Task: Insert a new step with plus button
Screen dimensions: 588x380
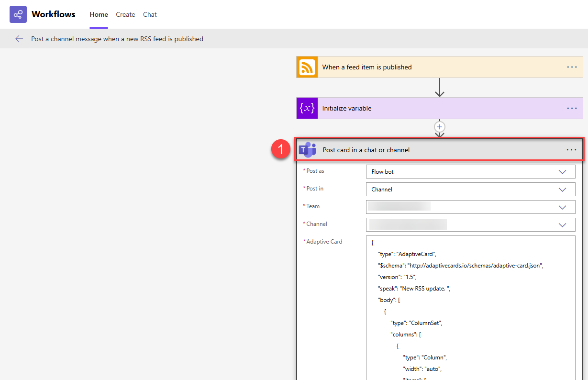Action: pyautogui.click(x=439, y=127)
